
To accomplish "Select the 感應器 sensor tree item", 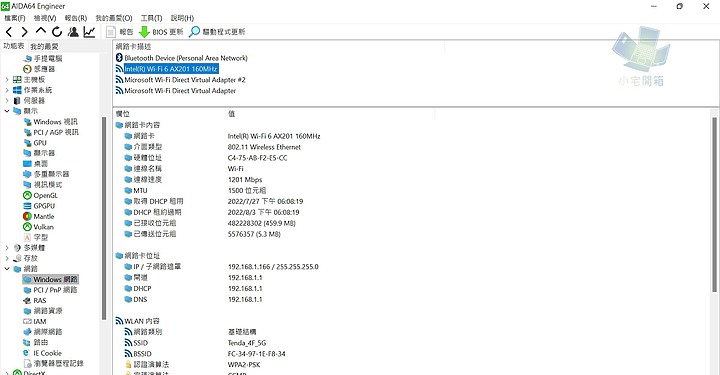I will [39, 69].
